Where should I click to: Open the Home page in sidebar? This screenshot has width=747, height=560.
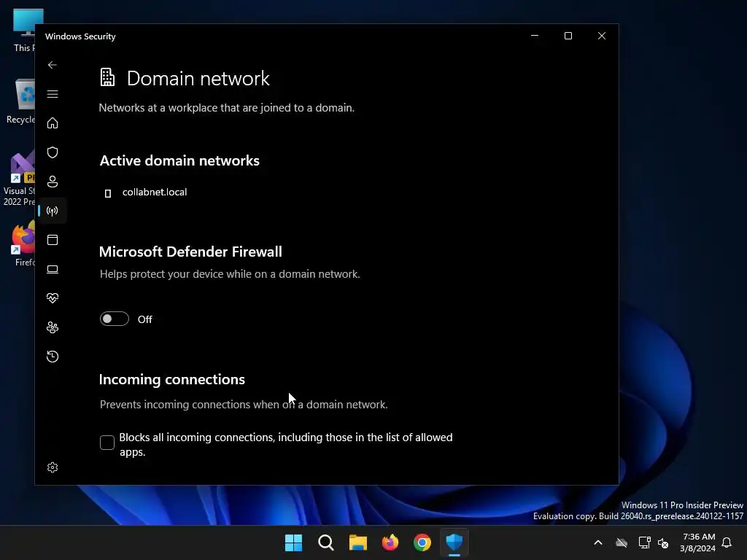[53, 123]
